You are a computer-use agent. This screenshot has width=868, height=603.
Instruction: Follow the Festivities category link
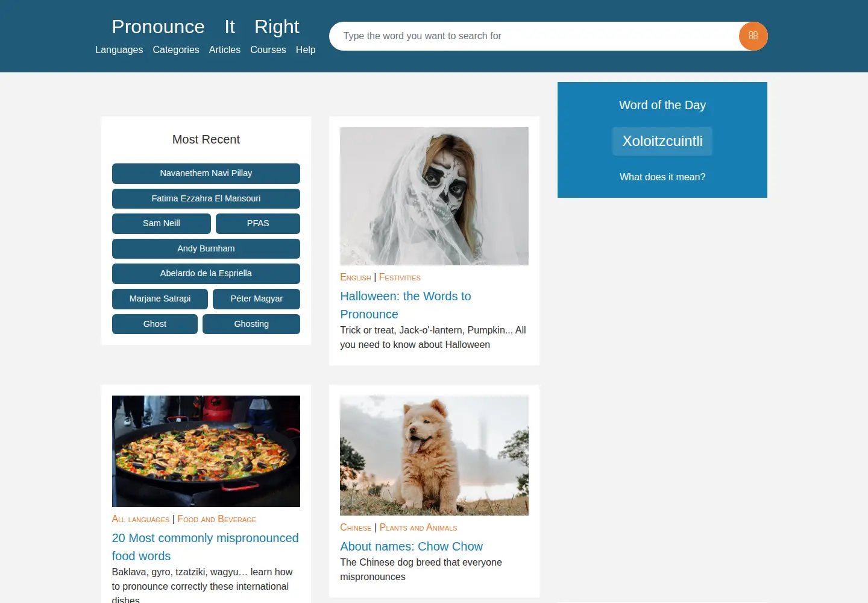pyautogui.click(x=400, y=277)
